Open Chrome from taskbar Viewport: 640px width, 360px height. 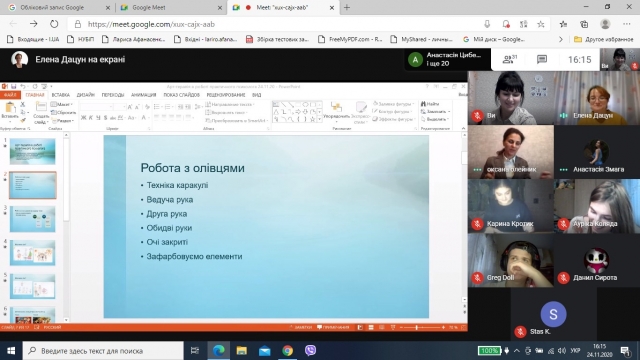[x=287, y=351]
